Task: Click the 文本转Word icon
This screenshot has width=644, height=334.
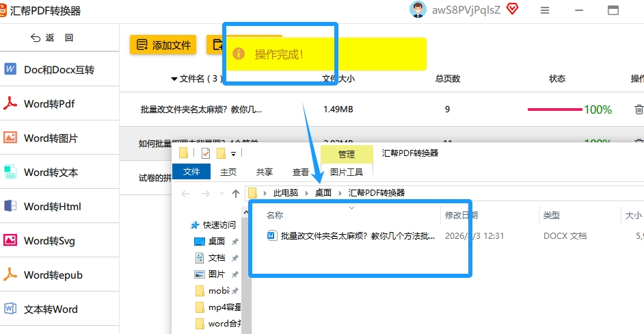Action: click(10, 308)
